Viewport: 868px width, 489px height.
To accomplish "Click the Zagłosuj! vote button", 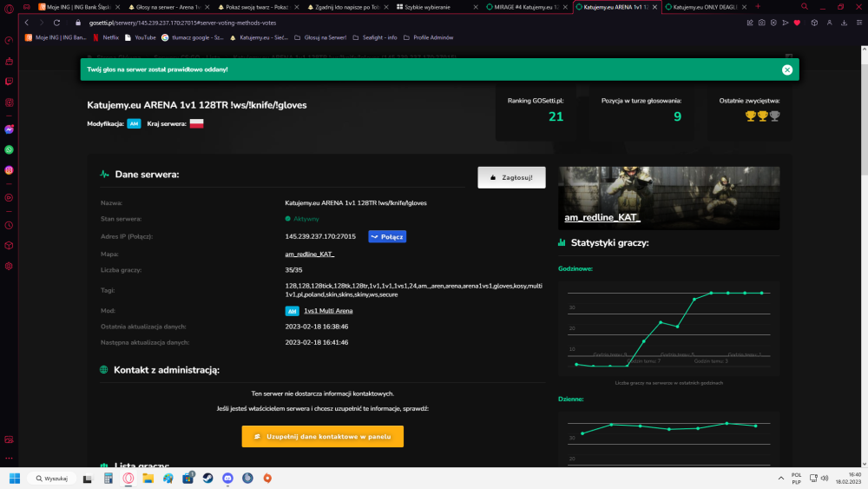I will click(x=511, y=178).
